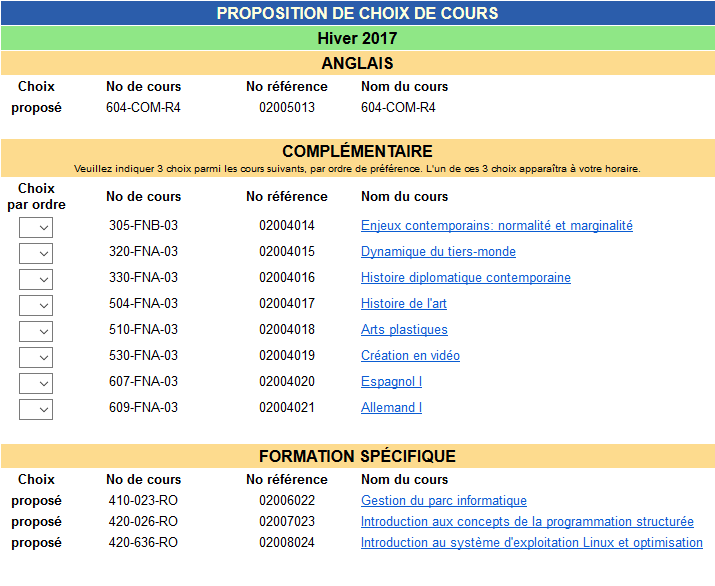Image resolution: width=715 pixels, height=586 pixels.
Task: Click course number 420-636-RO
Action: (143, 543)
